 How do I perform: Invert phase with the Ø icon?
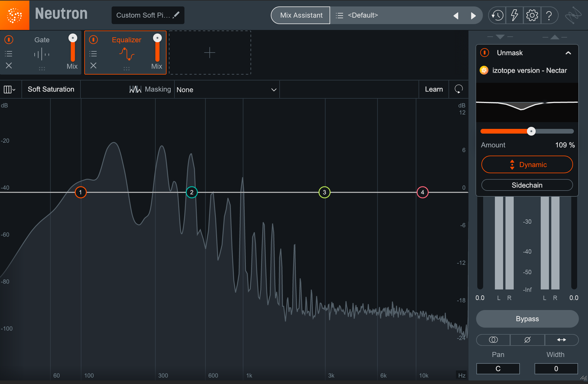[527, 340]
